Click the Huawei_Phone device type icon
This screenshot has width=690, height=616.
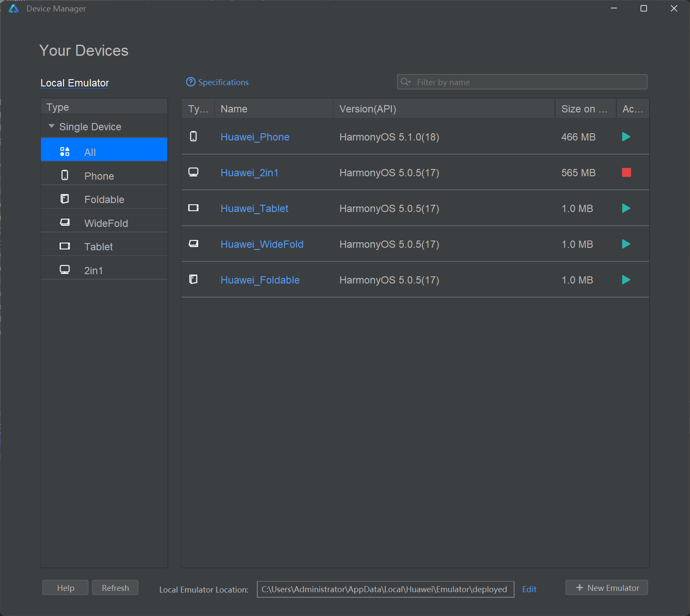(x=193, y=137)
